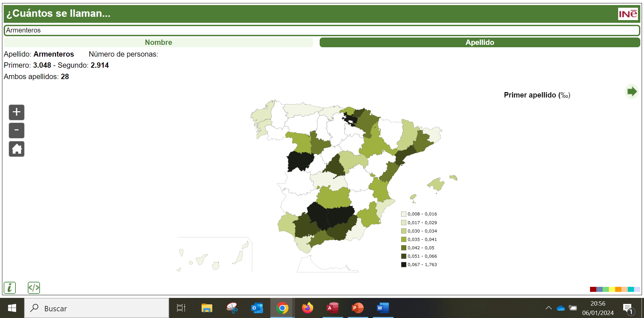Zoom in on the map with plus button
The height and width of the screenshot is (318, 644).
click(16, 112)
